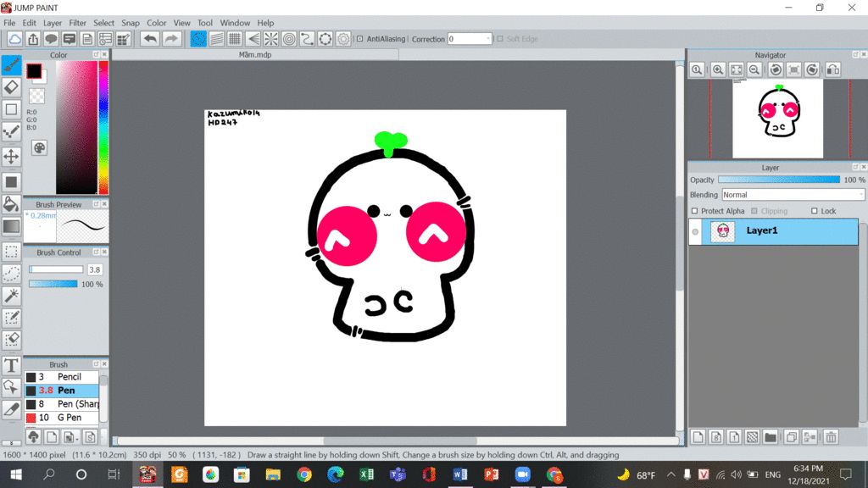This screenshot has height=488, width=868.
Task: Select the Bucket fill tool
Action: pos(11,204)
